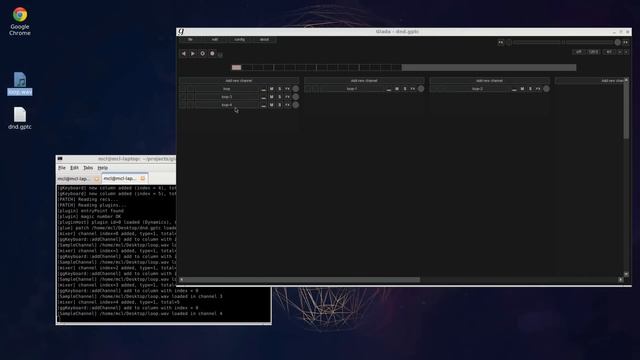
Task: Open the about menu in Giada
Action: 264,40
